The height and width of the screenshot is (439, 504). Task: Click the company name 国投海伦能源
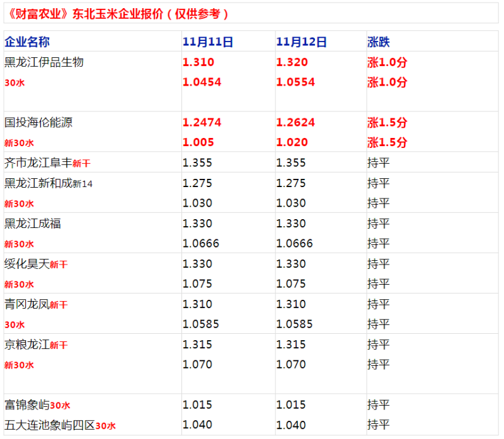coord(38,122)
